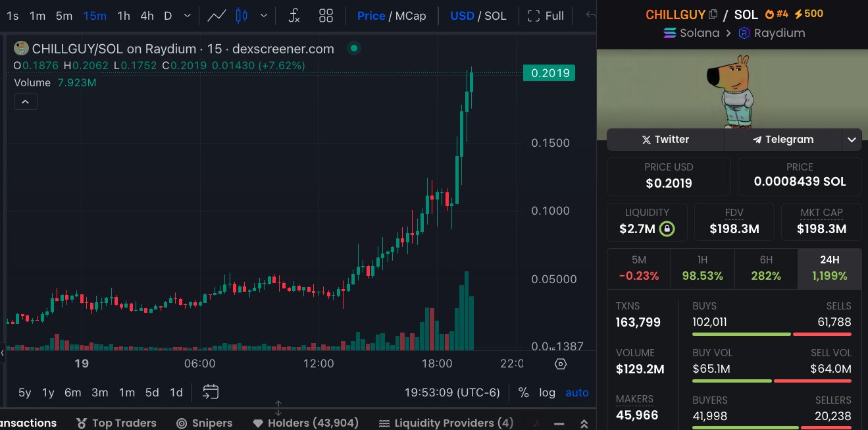Click the PRICE USD $0.2019 box
Viewport: 868px width, 430px height.
(669, 176)
